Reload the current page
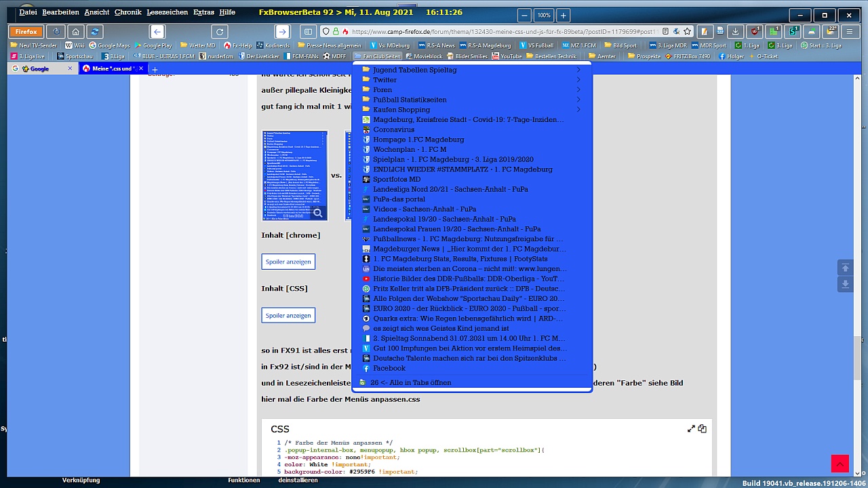 pos(219,32)
